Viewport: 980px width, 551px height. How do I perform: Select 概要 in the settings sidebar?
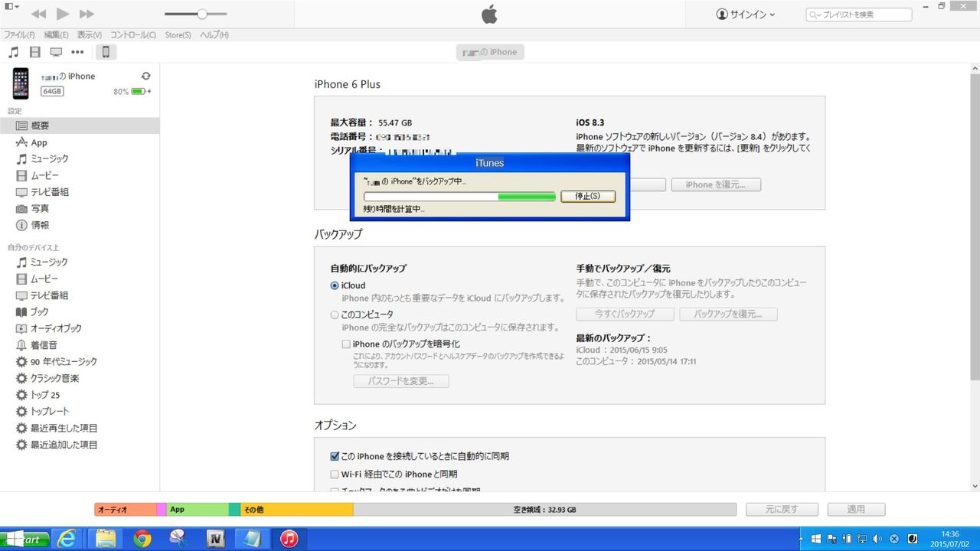click(80, 126)
